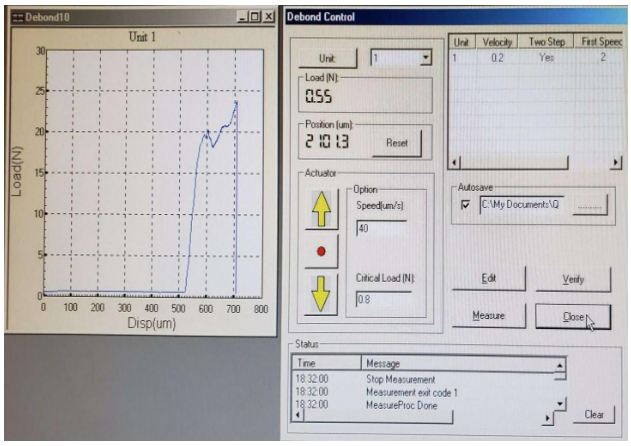This screenshot has width=631, height=446.
Task: Open the unit number dropdown
Action: click(x=425, y=58)
